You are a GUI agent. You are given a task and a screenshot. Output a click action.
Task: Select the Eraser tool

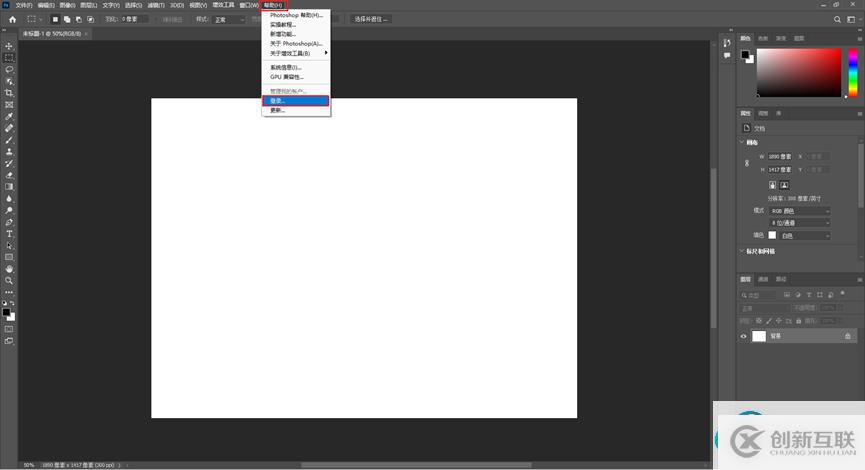[x=9, y=175]
